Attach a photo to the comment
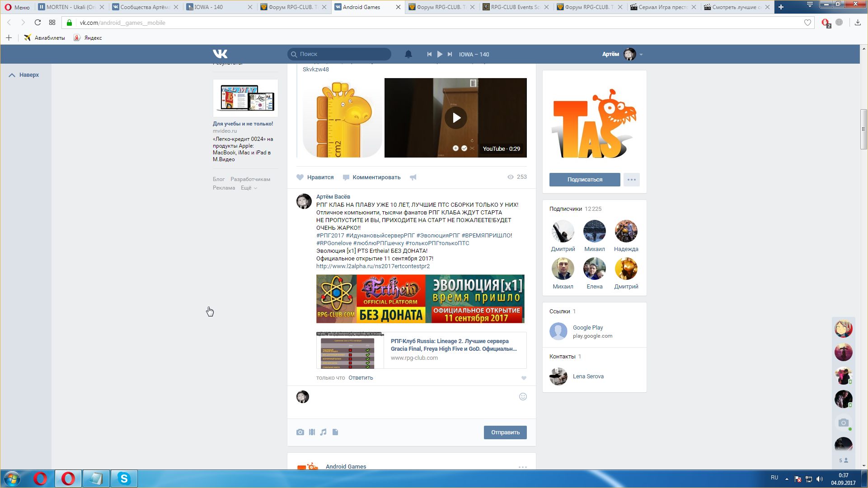This screenshot has height=488, width=868. [x=300, y=432]
